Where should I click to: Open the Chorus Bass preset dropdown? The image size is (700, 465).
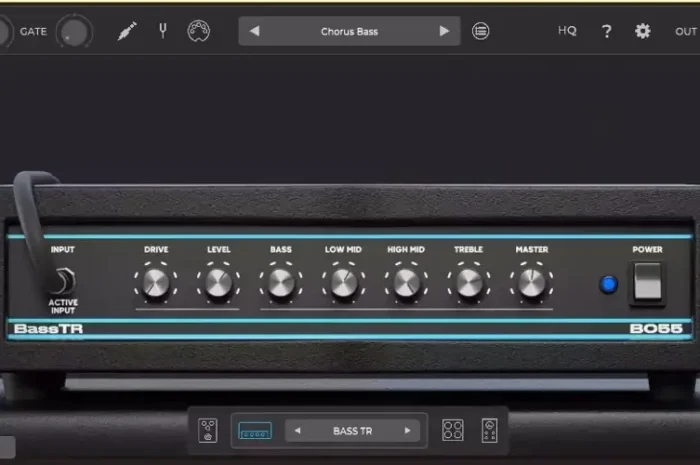pos(349,31)
